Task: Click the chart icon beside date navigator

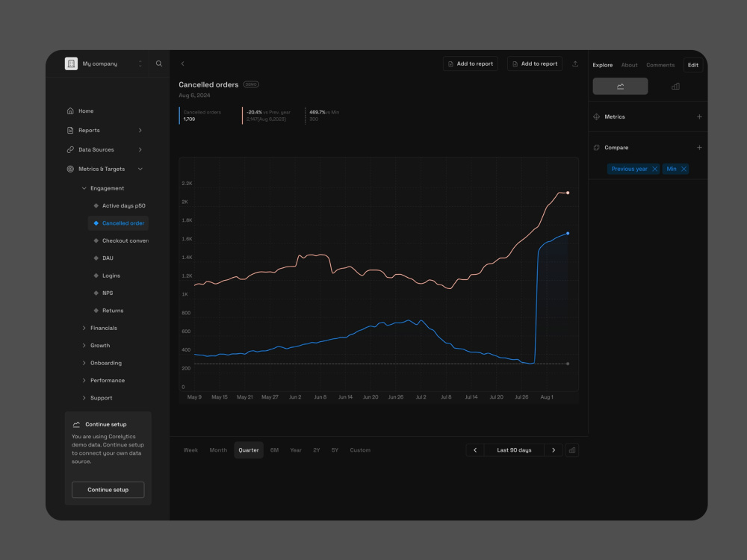Action: point(572,450)
